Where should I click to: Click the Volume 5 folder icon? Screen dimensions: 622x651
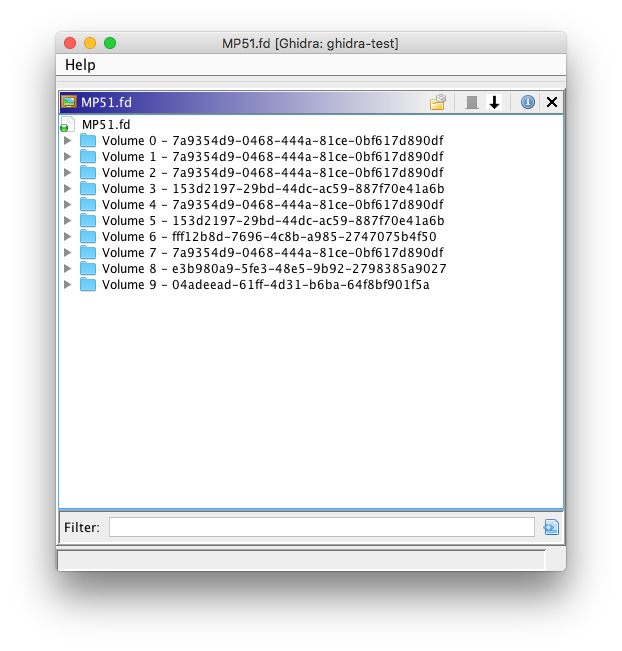pyautogui.click(x=88, y=220)
